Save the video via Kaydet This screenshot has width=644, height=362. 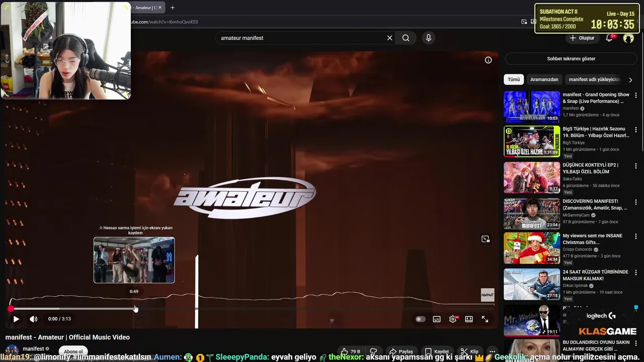coord(436,351)
